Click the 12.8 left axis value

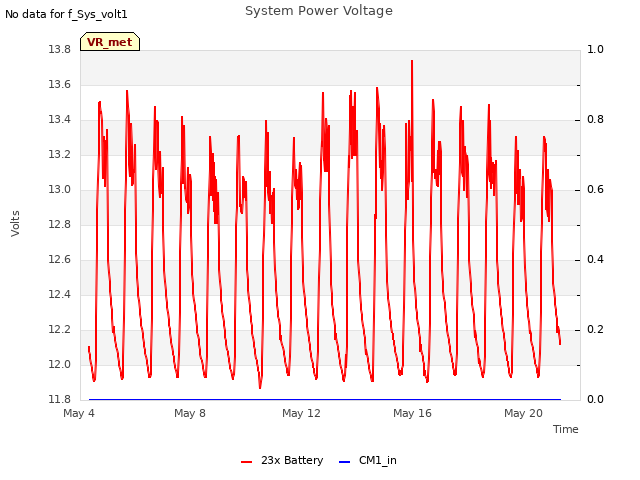pos(60,224)
